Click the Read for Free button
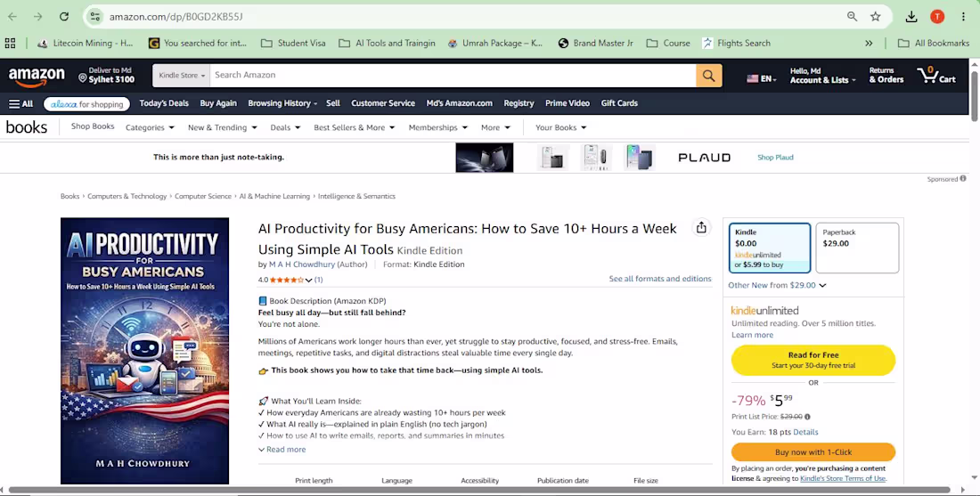The image size is (980, 496). [x=813, y=360]
